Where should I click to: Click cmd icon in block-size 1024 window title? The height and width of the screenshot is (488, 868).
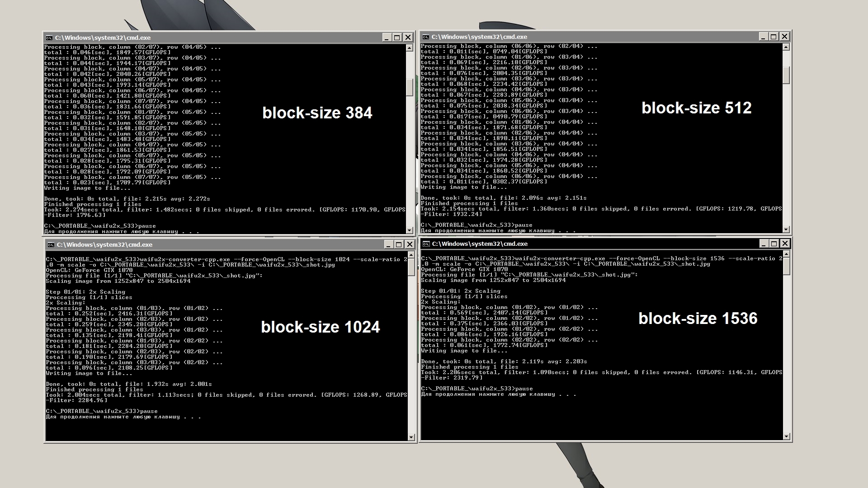(51, 245)
